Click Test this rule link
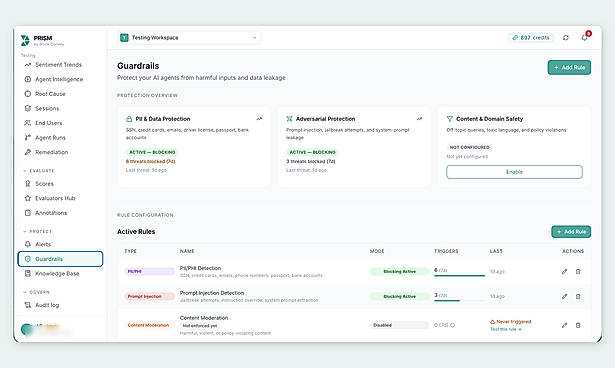615x368 pixels. point(506,329)
